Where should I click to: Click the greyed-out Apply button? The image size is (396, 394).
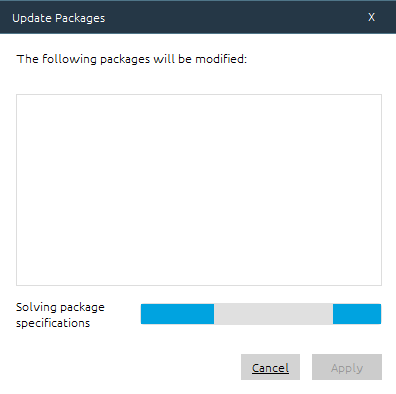tap(347, 367)
